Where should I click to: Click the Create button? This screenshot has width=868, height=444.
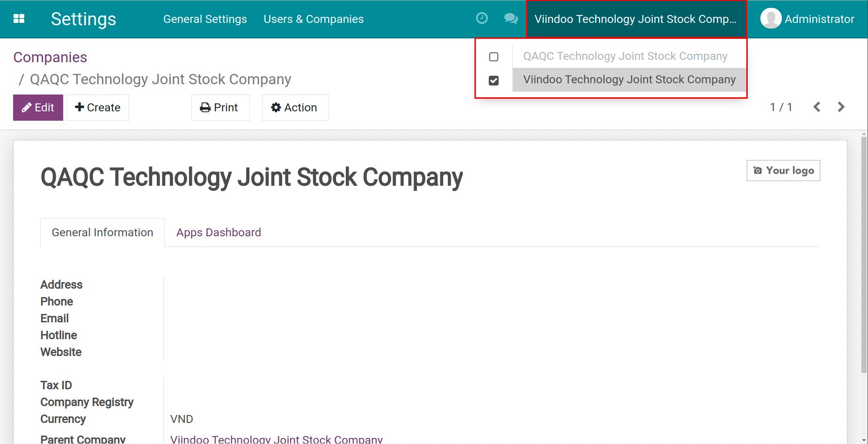(98, 108)
